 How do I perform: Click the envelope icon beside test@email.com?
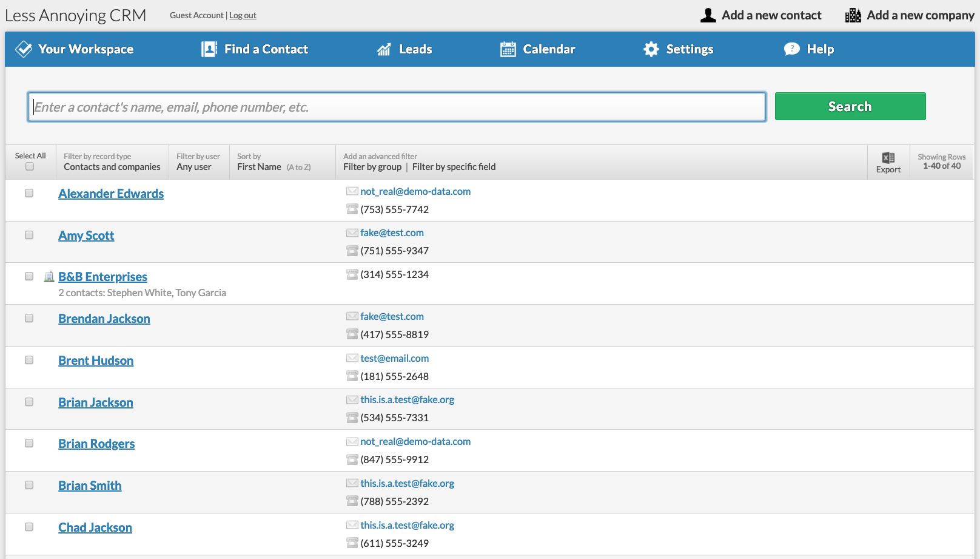point(352,358)
